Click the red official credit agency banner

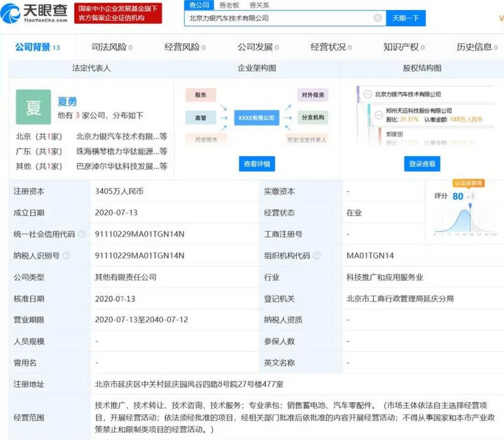tap(118, 13)
